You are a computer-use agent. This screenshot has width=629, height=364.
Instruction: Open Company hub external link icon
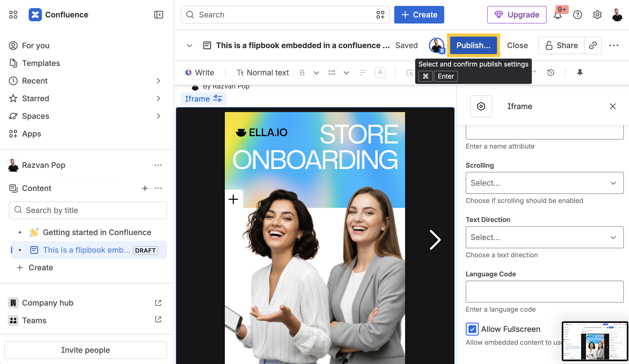[x=158, y=303]
